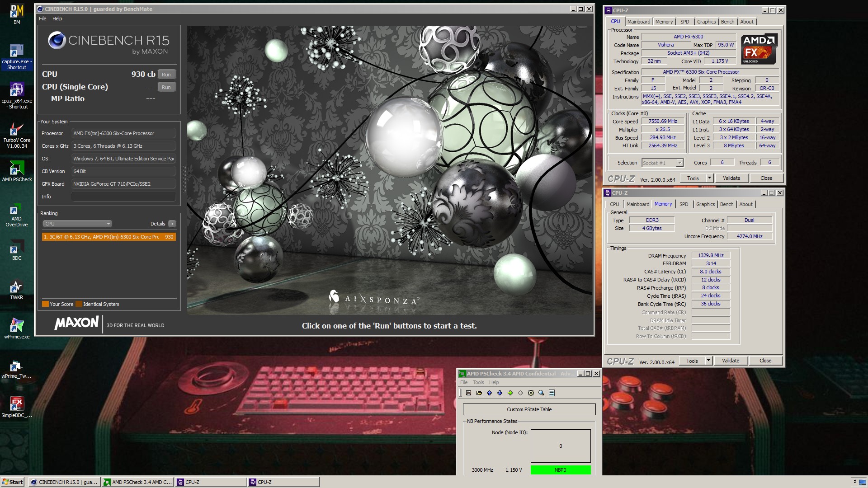Run the Cinebench CPU test
868x488 pixels.
click(166, 75)
